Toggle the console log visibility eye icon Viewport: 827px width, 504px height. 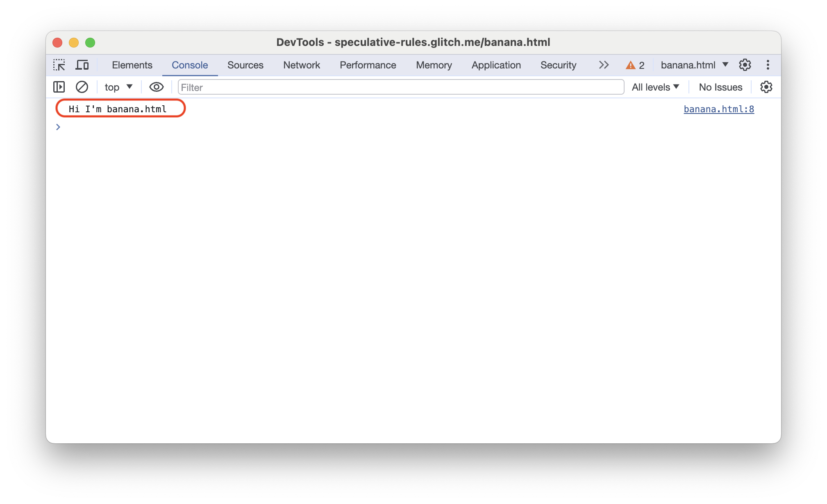[x=155, y=87]
